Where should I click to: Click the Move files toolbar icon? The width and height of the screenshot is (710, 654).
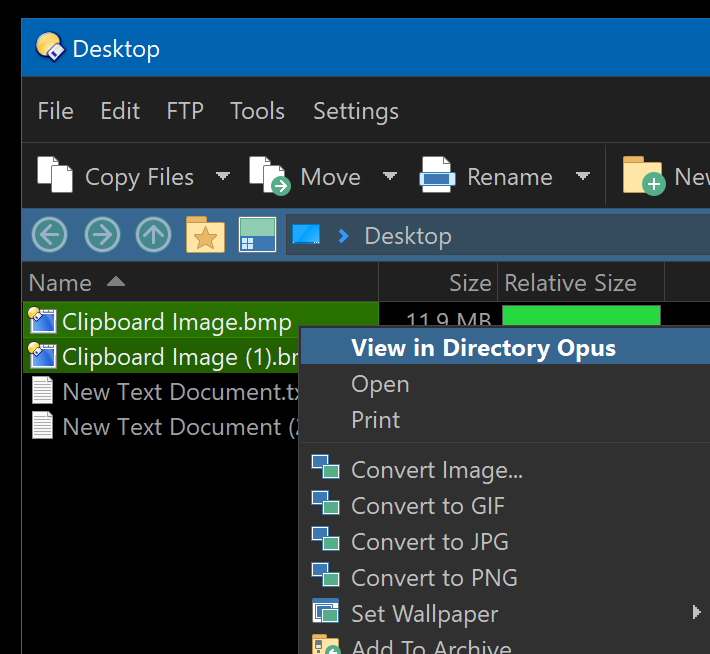click(270, 176)
